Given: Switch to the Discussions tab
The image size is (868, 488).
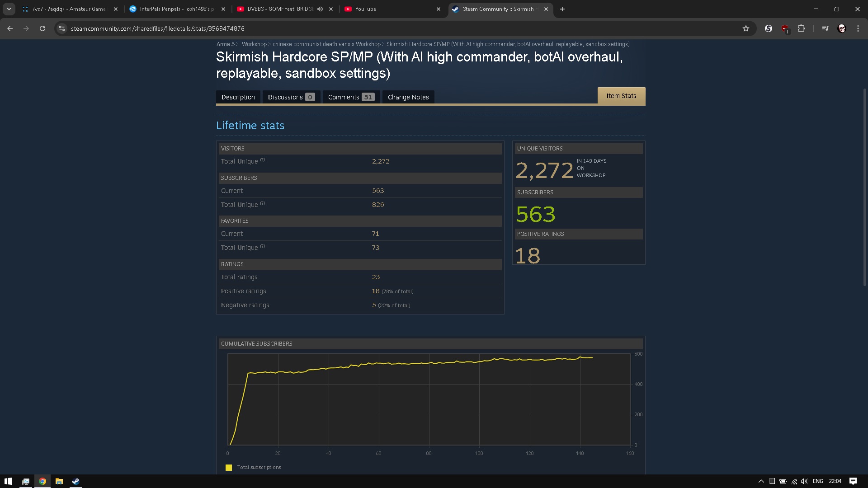Looking at the screenshot, I should (x=291, y=97).
